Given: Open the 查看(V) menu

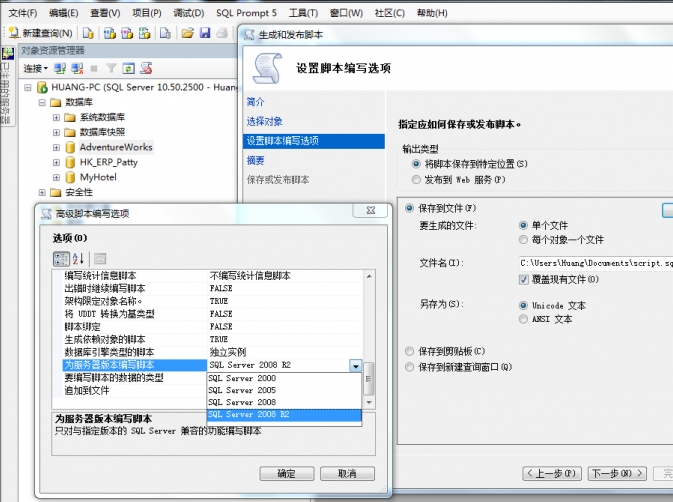Looking at the screenshot, I should 105,13.
